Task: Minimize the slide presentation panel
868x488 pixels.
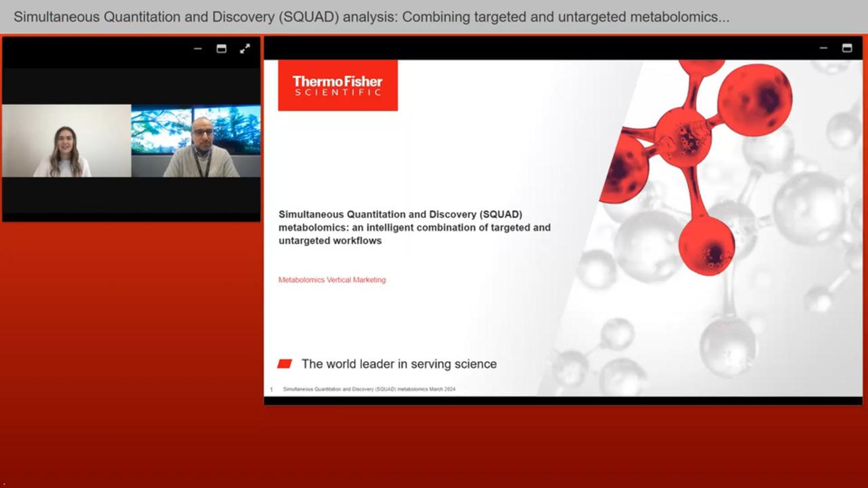Action: (x=823, y=48)
